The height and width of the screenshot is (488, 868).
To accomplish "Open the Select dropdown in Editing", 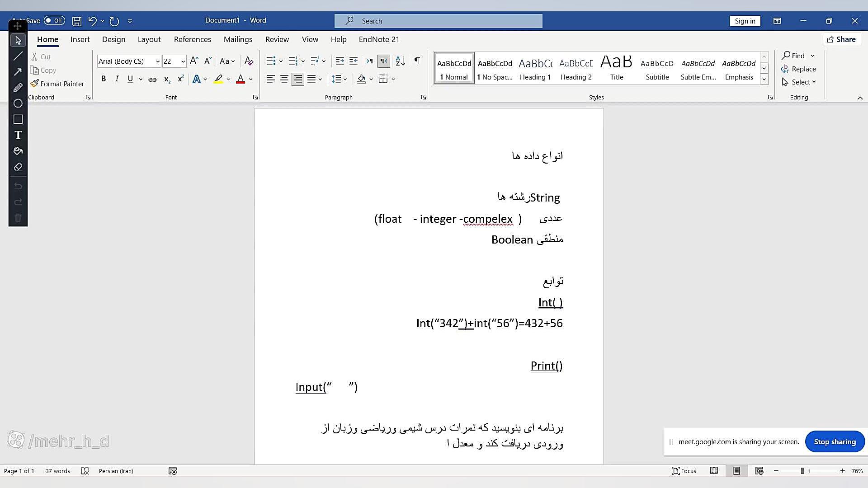I will [799, 82].
